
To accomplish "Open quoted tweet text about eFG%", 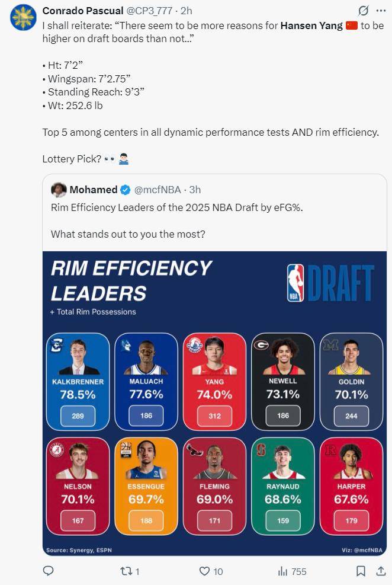I will coord(176,207).
